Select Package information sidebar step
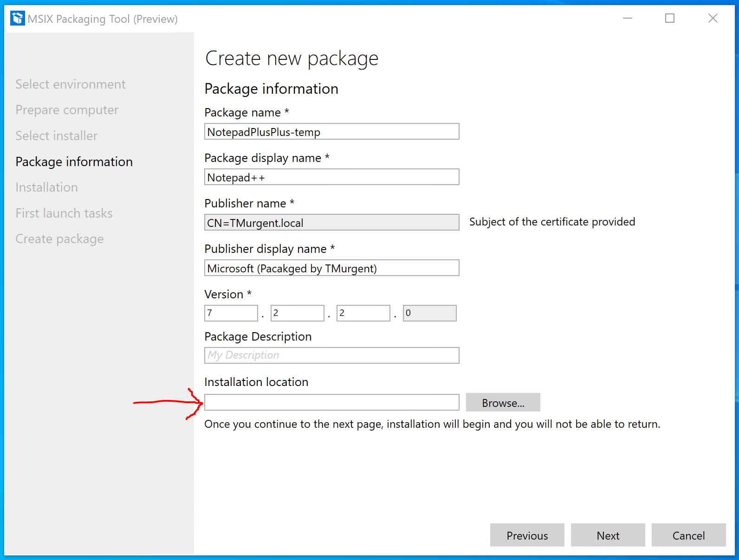Screen dimensions: 739x560 [74, 161]
